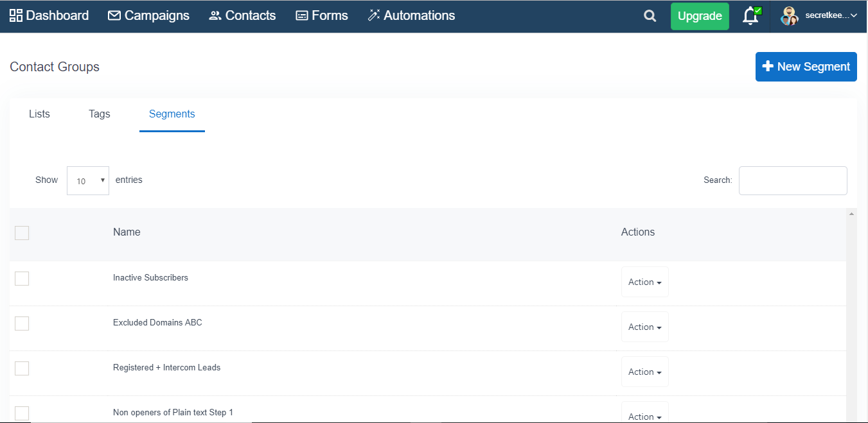The image size is (868, 423).
Task: Check the Excluded Domains ABC checkbox
Action: tap(22, 324)
